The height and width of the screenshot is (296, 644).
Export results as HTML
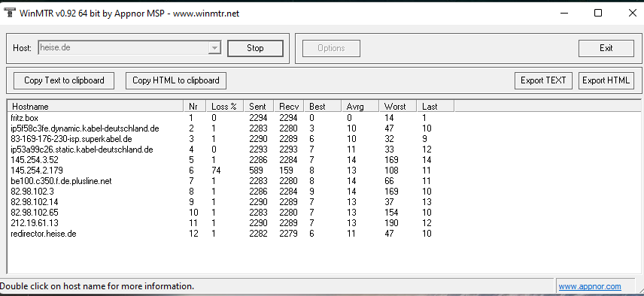606,80
